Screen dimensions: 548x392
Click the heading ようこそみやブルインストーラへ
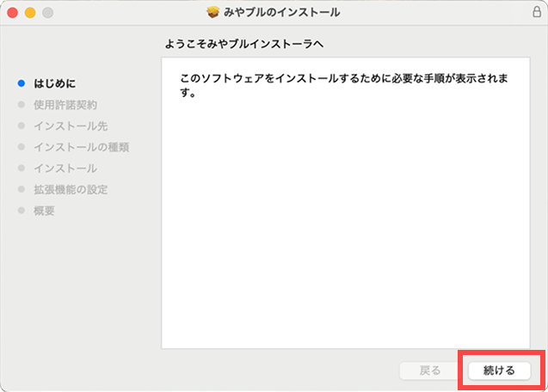tap(249, 43)
